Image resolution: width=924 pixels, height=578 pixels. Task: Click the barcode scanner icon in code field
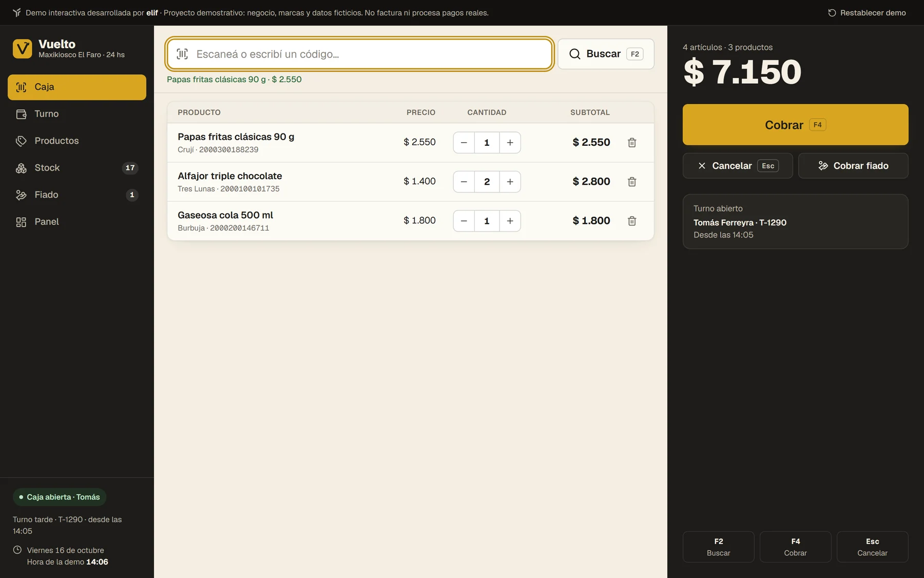[182, 54]
